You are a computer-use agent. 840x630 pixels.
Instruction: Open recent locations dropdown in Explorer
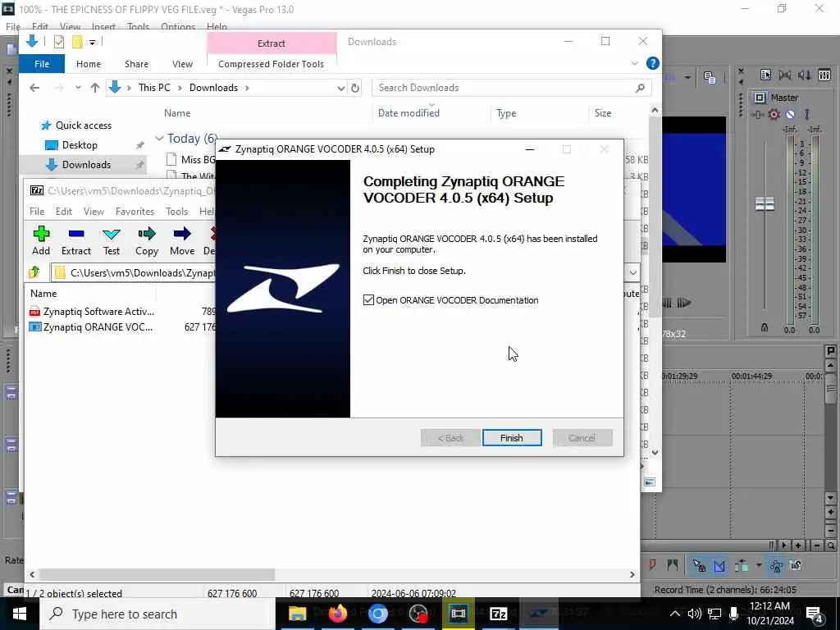pyautogui.click(x=78, y=88)
